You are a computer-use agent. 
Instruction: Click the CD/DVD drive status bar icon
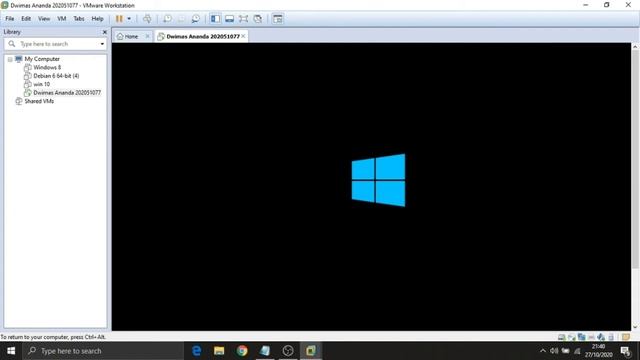pos(572,337)
